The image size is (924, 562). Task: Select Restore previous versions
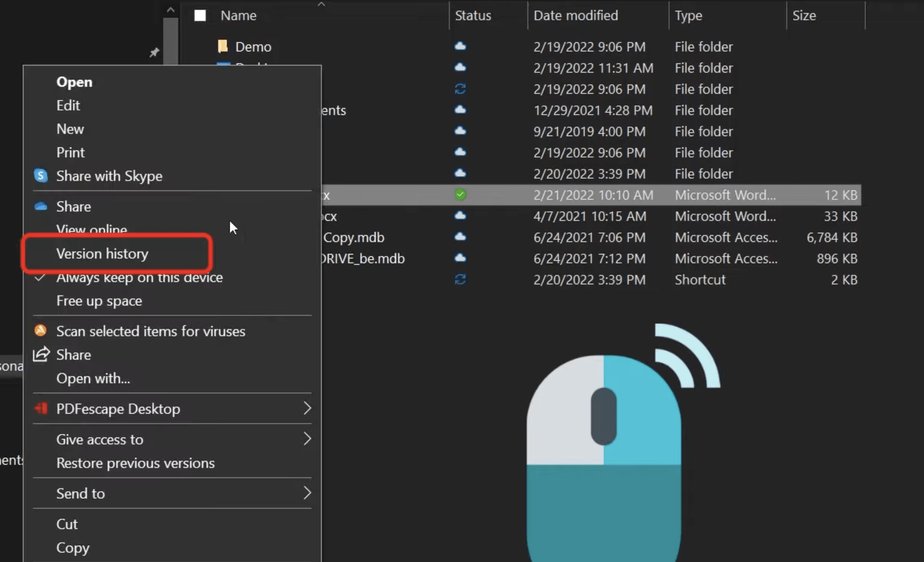pyautogui.click(x=136, y=463)
